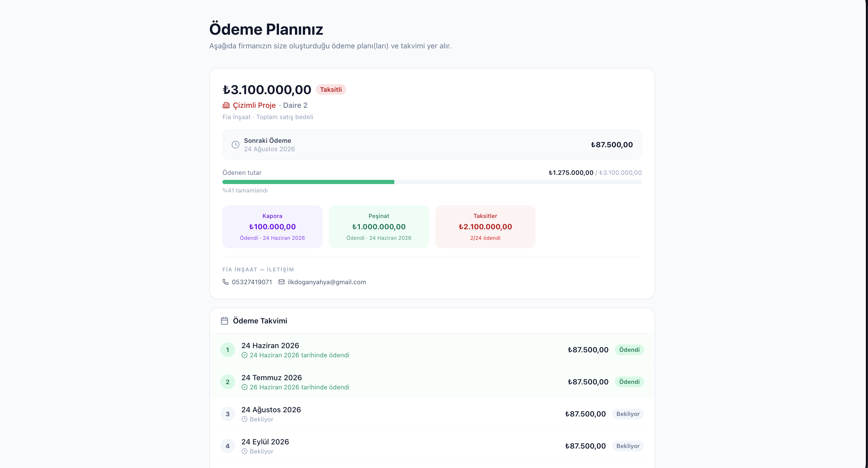This screenshot has width=868, height=468.
Task: Select the Kapora summary card
Action: pos(272,227)
